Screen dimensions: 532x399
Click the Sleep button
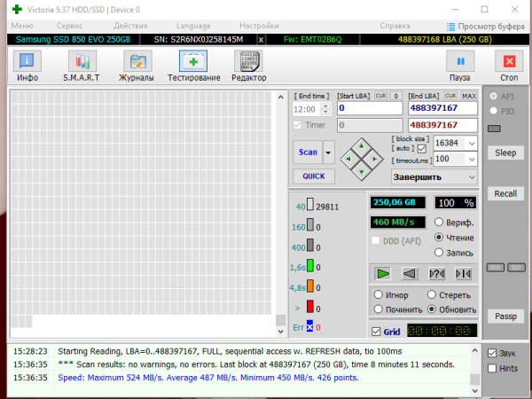pos(505,153)
